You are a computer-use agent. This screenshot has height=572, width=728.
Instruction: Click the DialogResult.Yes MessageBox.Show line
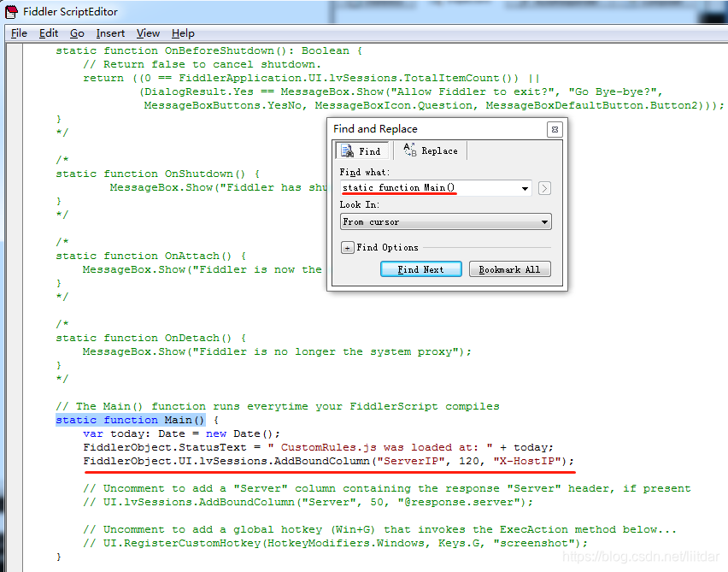pos(401,91)
